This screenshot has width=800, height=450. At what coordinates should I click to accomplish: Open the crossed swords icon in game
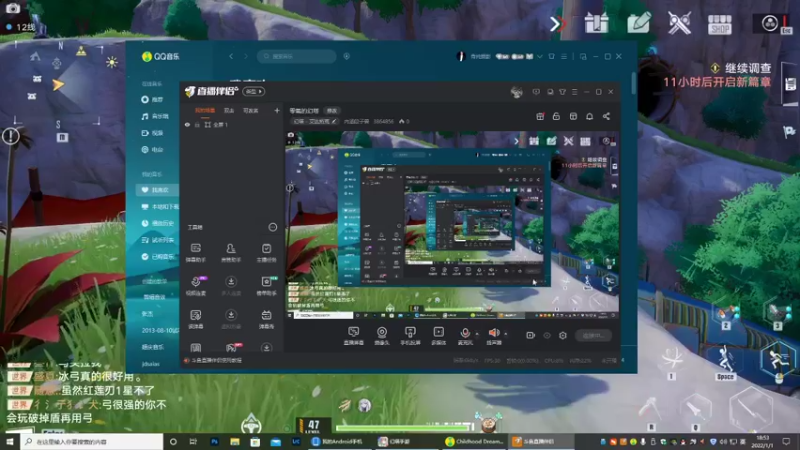click(679, 23)
